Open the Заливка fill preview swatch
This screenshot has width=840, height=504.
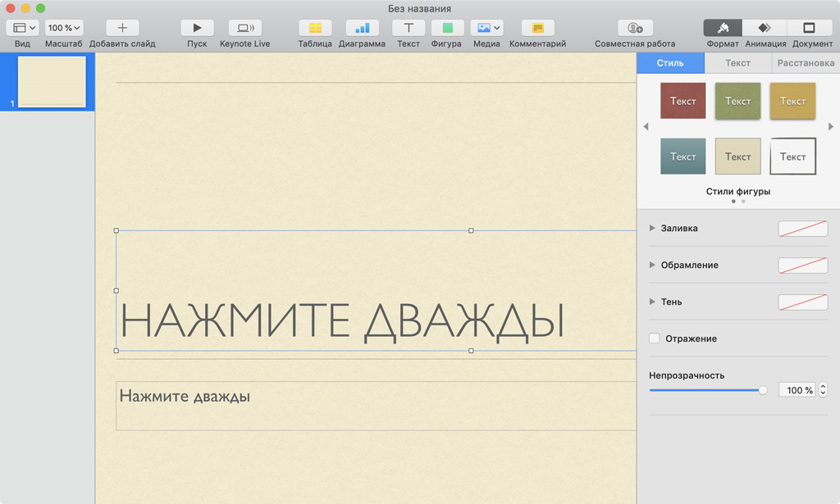802,229
